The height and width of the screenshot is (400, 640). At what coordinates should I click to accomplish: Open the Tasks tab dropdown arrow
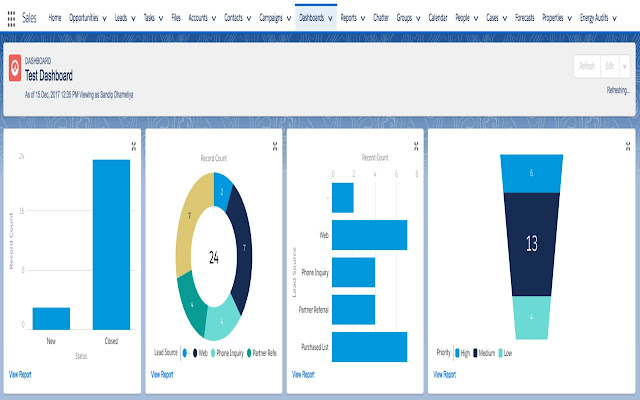[x=161, y=18]
